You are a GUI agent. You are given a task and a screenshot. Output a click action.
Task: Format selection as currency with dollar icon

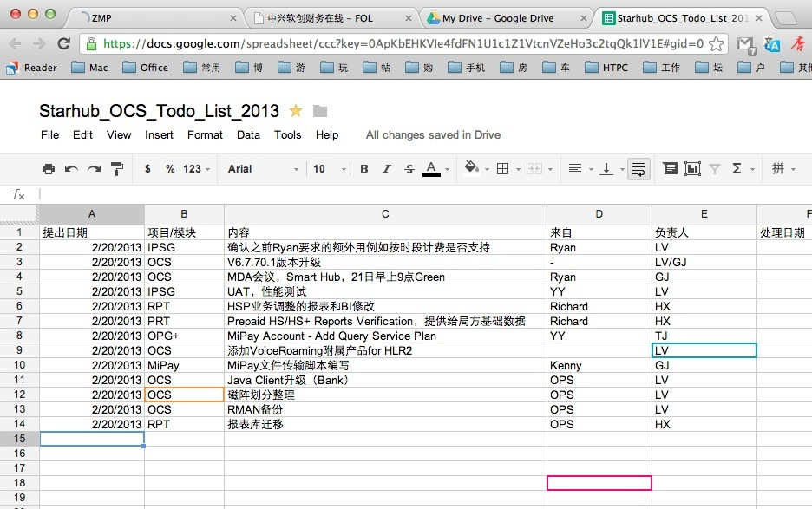147,169
